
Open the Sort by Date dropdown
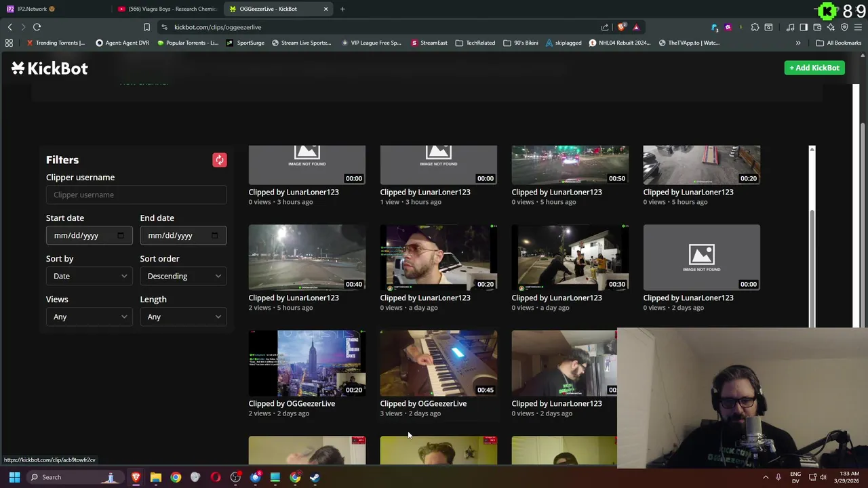pyautogui.click(x=90, y=276)
